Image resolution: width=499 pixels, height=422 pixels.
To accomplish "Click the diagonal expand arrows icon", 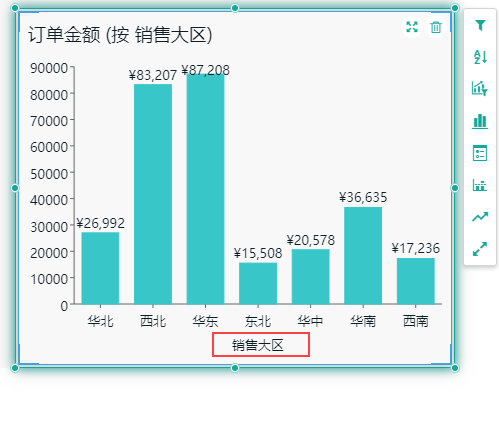I will tap(480, 249).
